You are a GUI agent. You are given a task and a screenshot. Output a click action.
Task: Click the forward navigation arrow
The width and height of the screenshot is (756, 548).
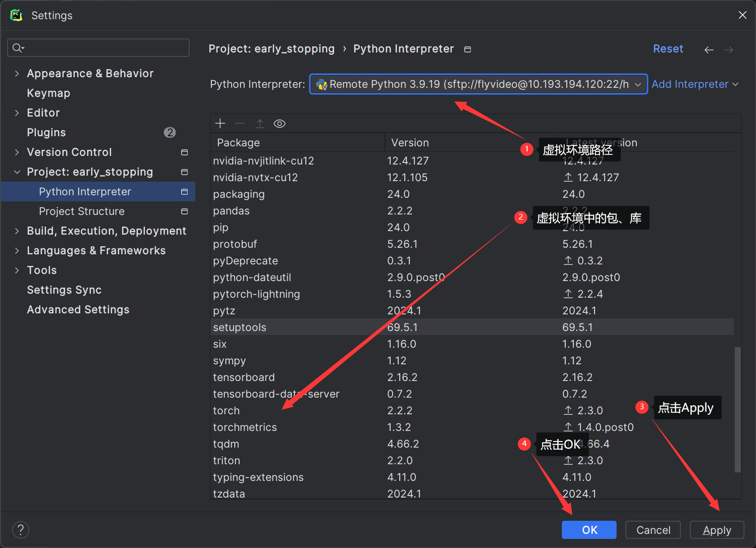pos(729,49)
